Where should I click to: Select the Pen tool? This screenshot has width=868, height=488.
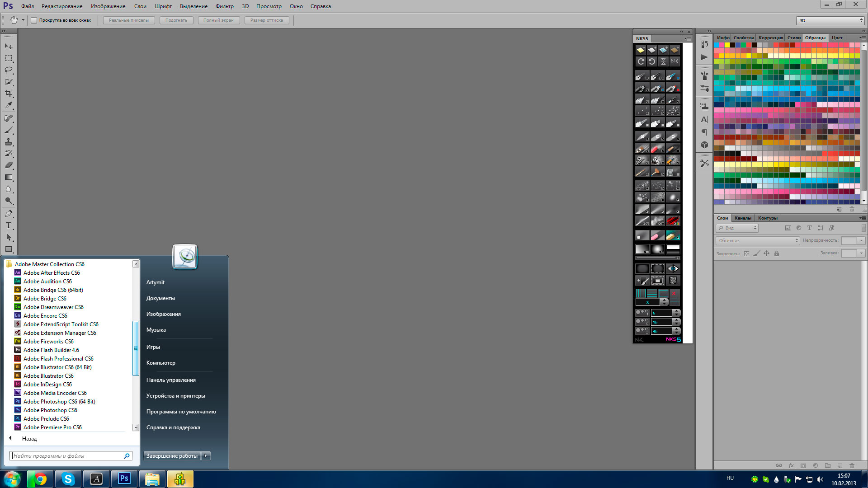(x=9, y=214)
